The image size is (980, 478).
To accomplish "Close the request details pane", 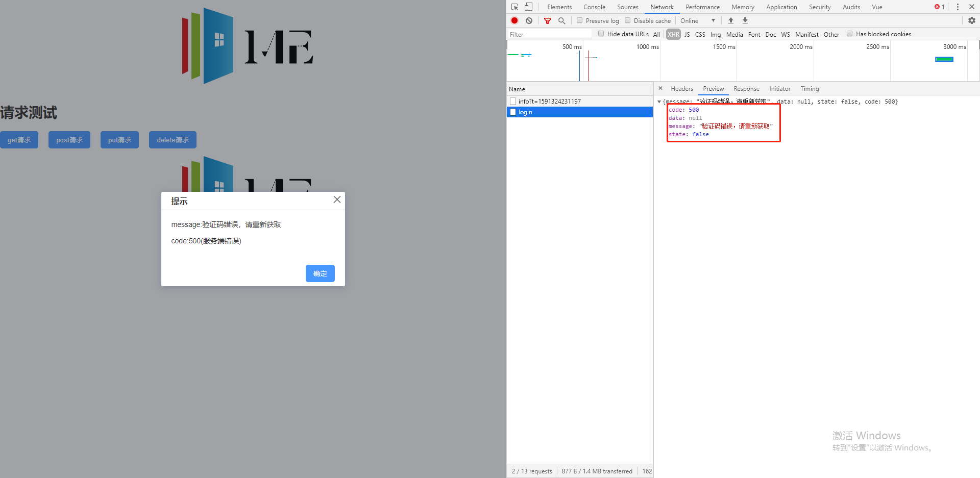I will (660, 88).
